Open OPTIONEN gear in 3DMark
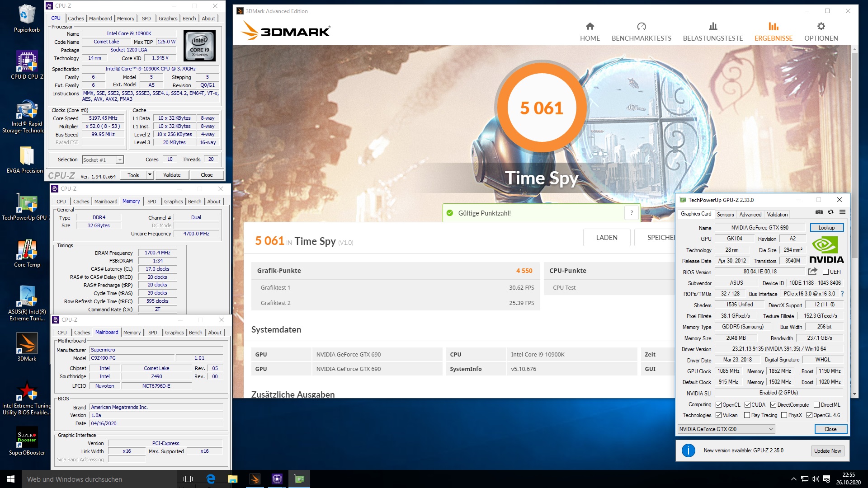 click(x=821, y=32)
